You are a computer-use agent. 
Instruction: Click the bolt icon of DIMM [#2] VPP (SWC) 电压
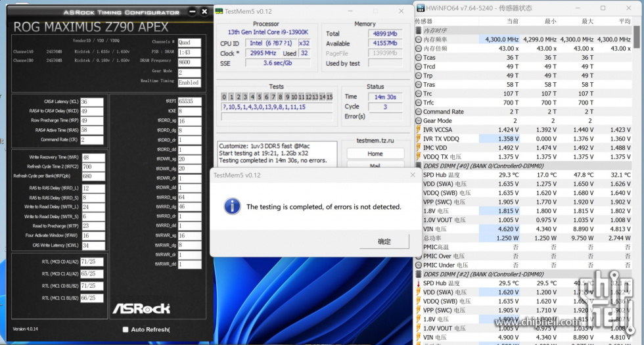(419, 310)
